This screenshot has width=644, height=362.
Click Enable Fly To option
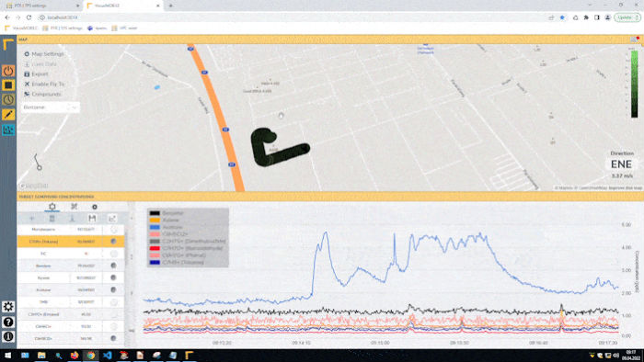tap(44, 84)
